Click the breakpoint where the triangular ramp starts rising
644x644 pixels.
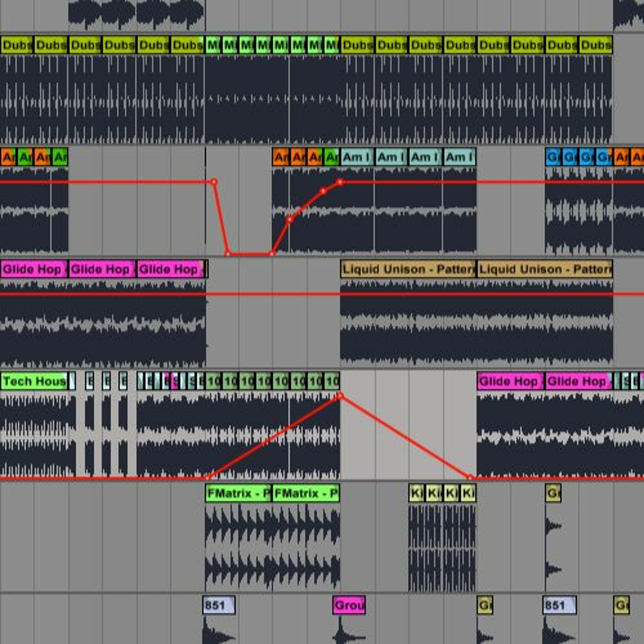pyautogui.click(x=207, y=478)
